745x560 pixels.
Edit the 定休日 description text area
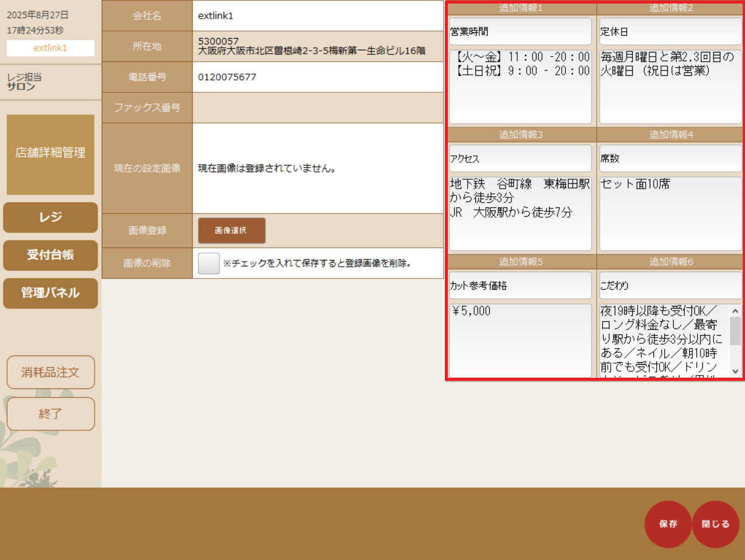pos(670,86)
